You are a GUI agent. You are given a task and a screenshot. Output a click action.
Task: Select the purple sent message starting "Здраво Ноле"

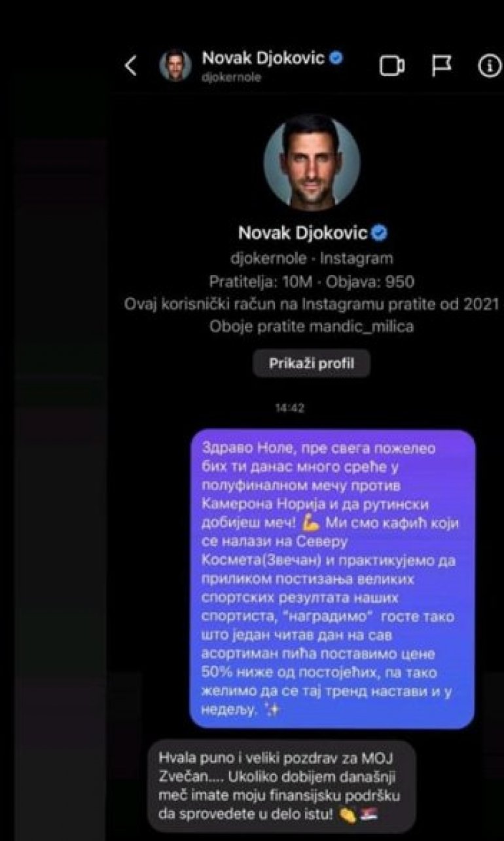coord(333,579)
